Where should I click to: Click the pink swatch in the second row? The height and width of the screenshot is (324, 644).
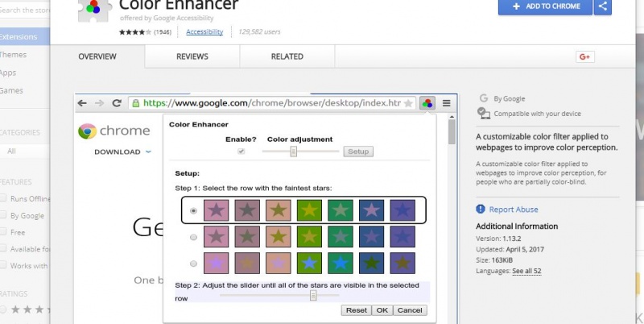pyautogui.click(x=216, y=236)
